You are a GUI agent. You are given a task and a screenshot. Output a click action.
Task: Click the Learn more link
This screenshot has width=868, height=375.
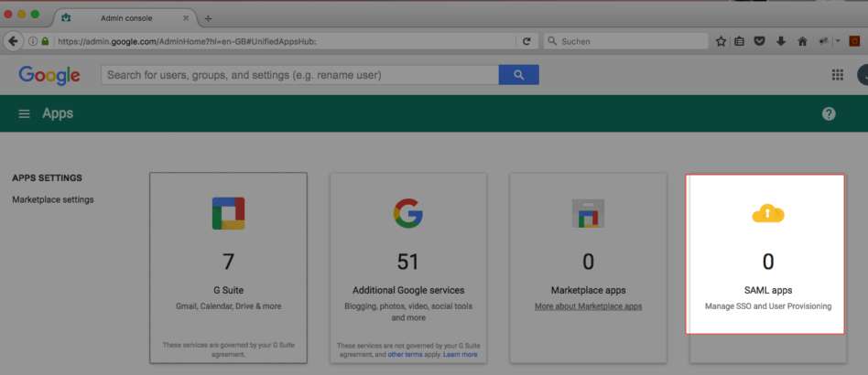click(x=460, y=355)
